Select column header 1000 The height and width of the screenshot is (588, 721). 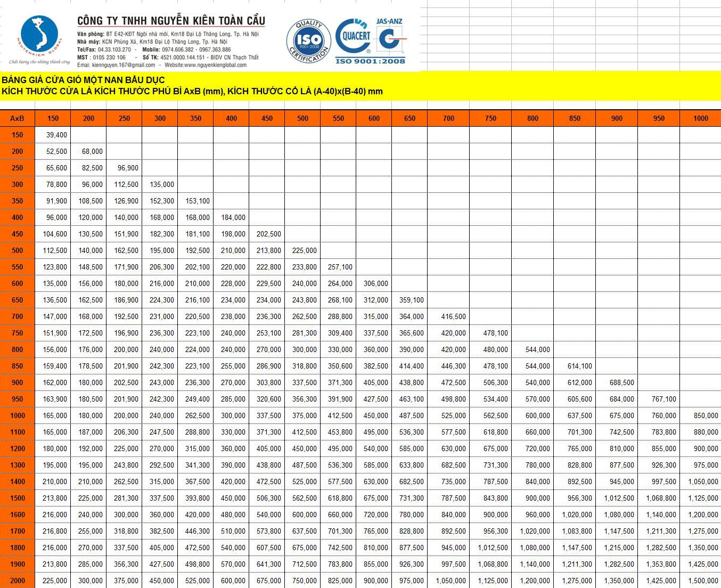click(701, 118)
